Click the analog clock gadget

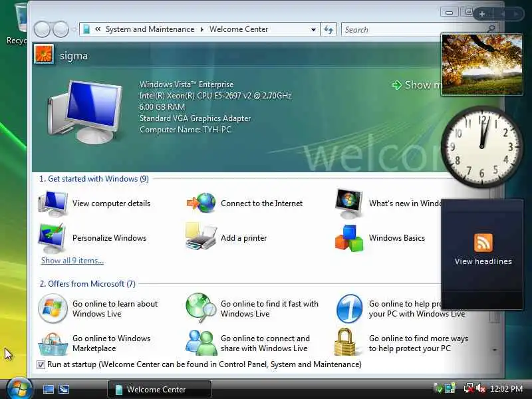pyautogui.click(x=481, y=146)
